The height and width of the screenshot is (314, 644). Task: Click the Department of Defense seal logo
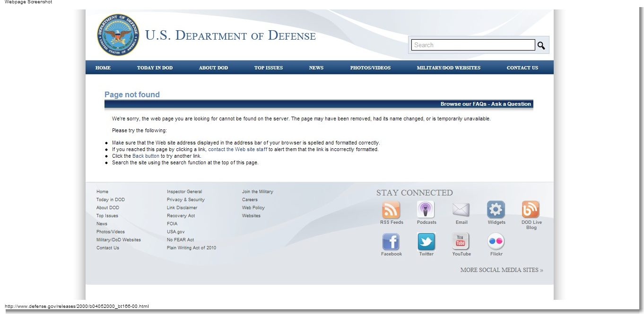(118, 35)
